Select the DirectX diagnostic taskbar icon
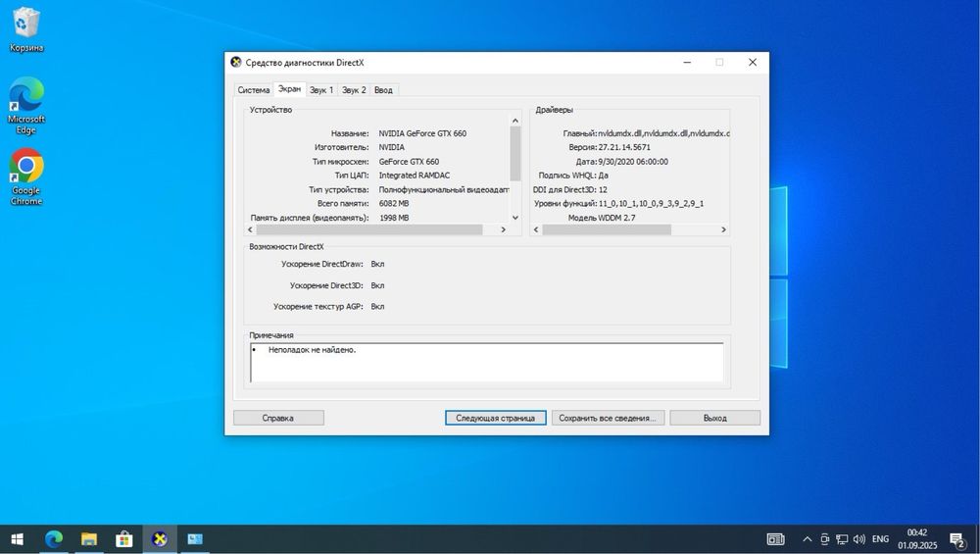This screenshot has height=554, width=980. [x=160, y=539]
